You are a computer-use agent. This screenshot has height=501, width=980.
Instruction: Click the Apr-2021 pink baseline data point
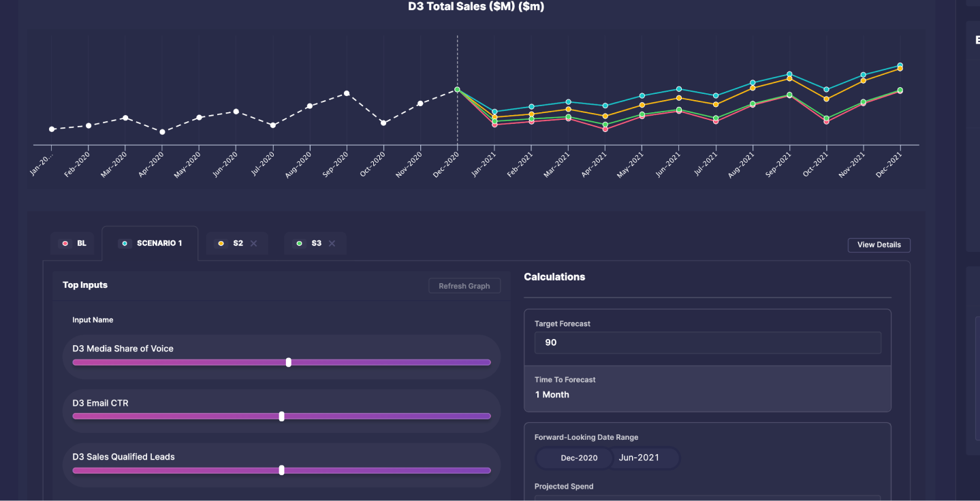coord(605,129)
